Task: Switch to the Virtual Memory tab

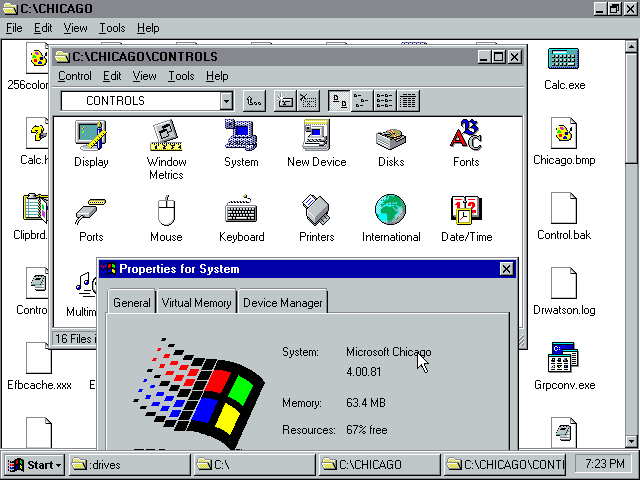Action: pos(196,302)
